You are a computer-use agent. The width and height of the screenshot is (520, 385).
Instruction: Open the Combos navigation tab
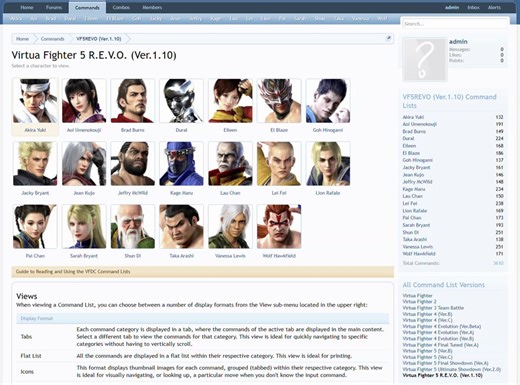(121, 7)
